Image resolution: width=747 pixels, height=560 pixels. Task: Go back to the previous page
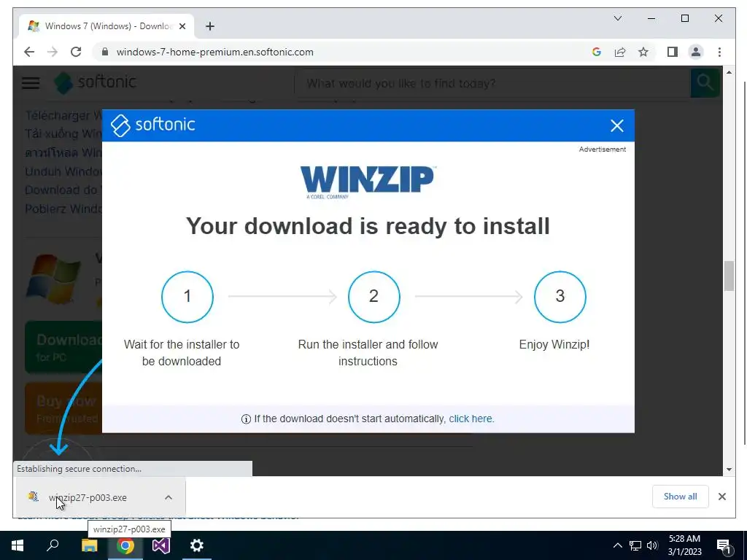(x=29, y=52)
